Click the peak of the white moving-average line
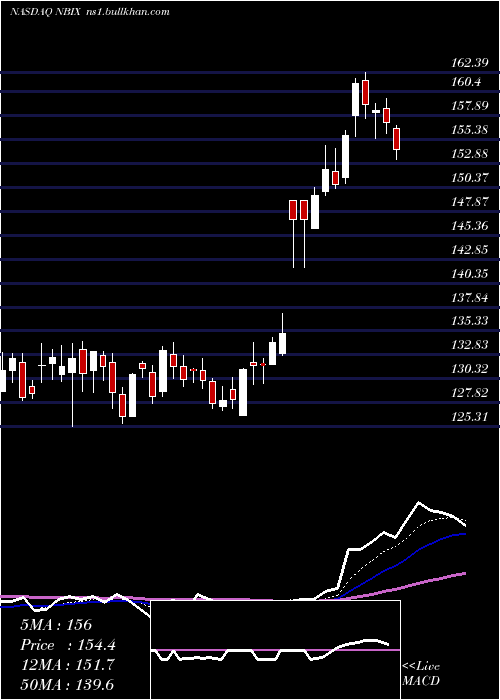Viewport: 500px width, 700px height. tap(419, 502)
